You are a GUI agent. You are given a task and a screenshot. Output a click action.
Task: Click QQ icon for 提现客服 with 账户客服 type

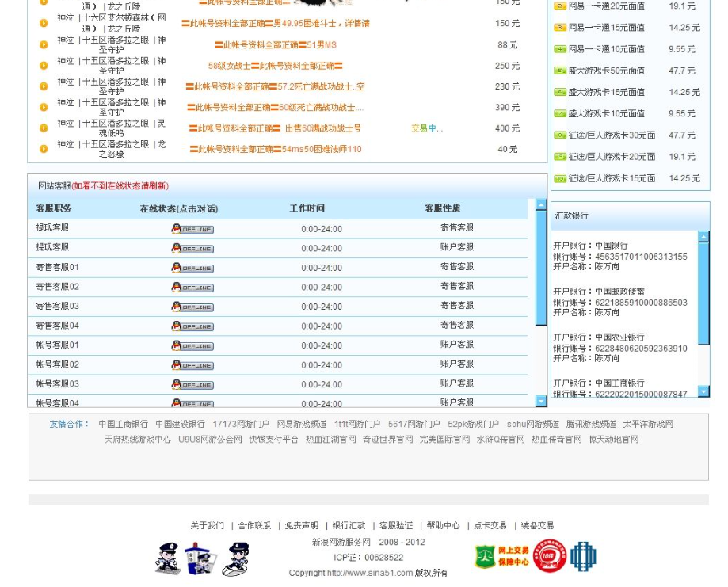point(192,248)
